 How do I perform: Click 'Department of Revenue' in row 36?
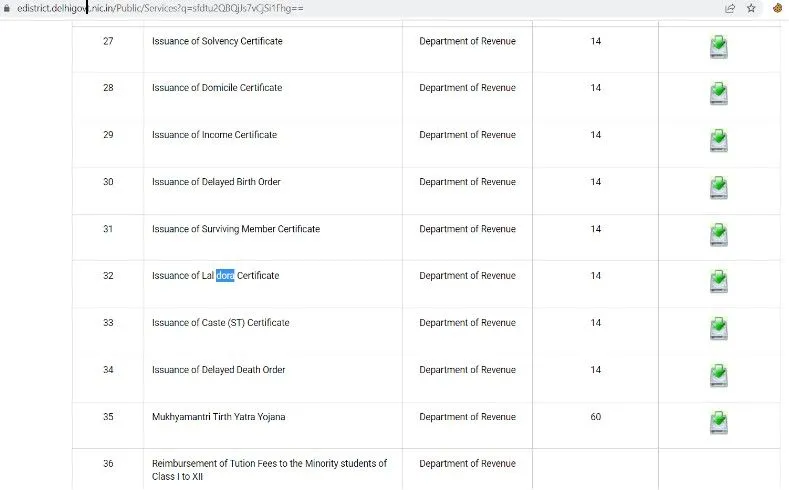(467, 464)
